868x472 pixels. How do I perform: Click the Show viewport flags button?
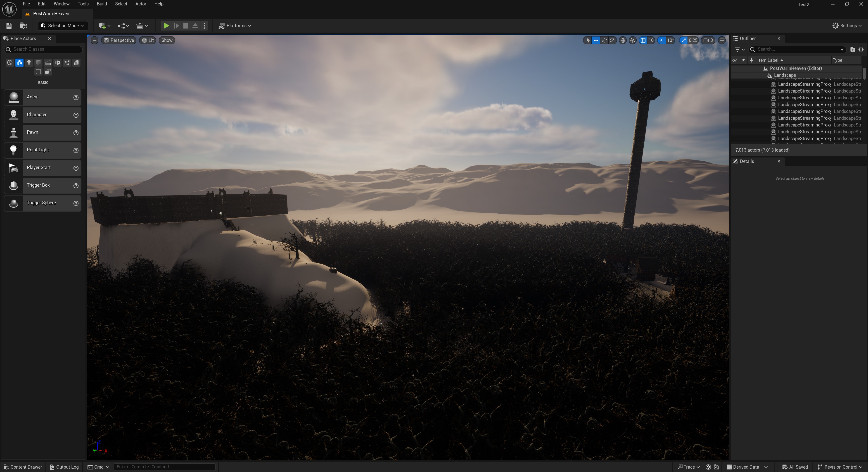(166, 41)
